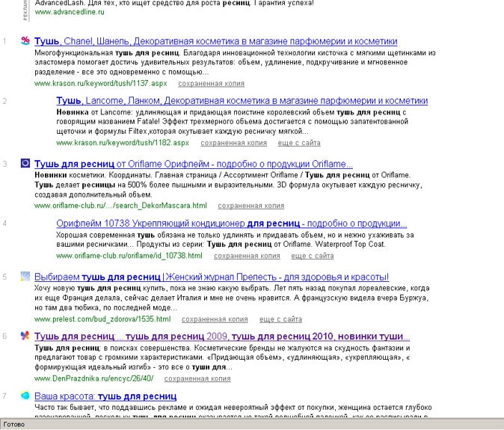The image size is (504, 430).
Task: Click 'сохраненная копия' for DenPrazdnika result
Action: pos(197,378)
